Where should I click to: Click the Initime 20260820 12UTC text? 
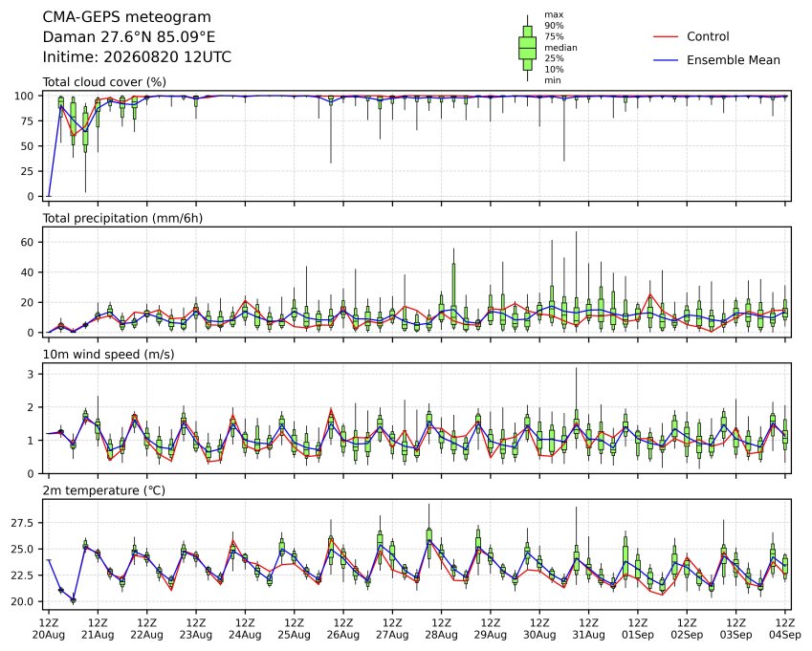(137, 57)
